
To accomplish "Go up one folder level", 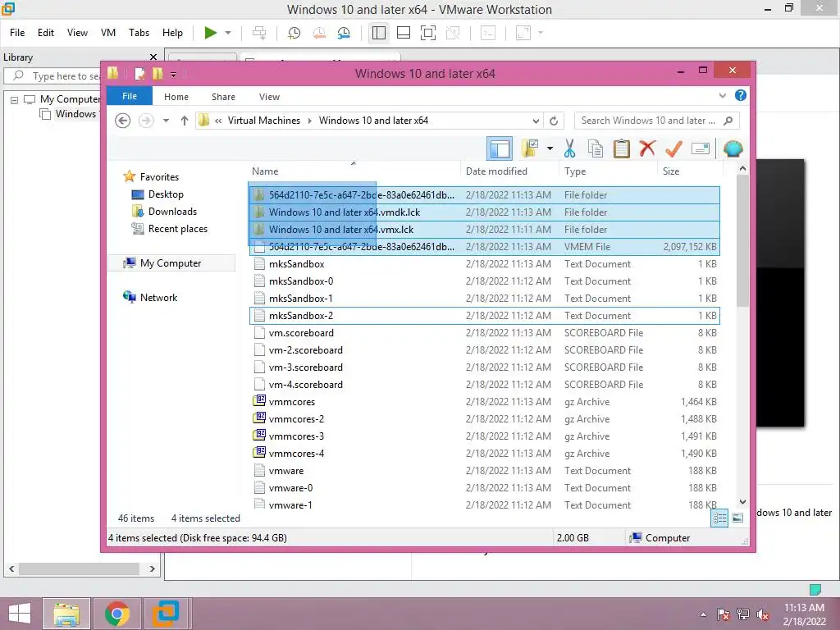I will (185, 121).
